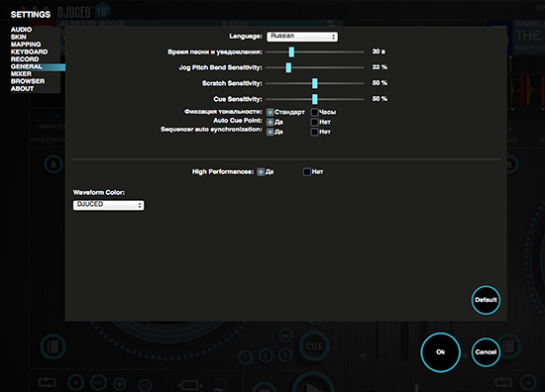Viewport: 545px width, 392px height.
Task: Expand the Waveform Color DJUCED dropdown
Action: pos(108,205)
